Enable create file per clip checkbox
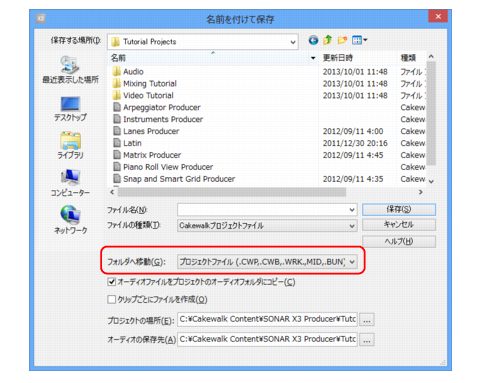Viewport: 477px width, 383px height. (111, 299)
